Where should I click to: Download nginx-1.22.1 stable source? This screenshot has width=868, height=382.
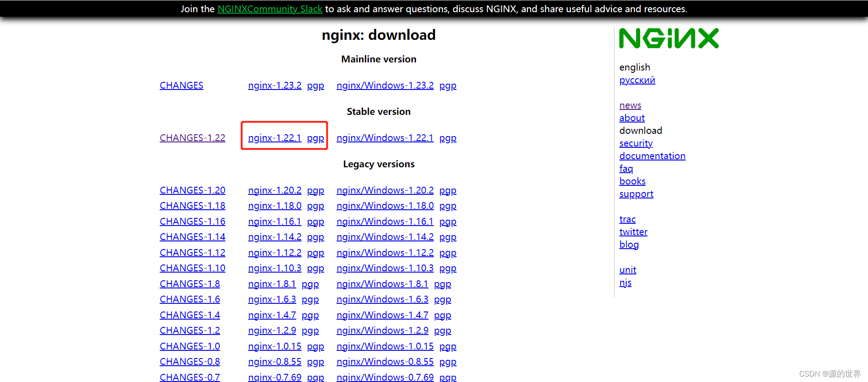click(x=275, y=138)
